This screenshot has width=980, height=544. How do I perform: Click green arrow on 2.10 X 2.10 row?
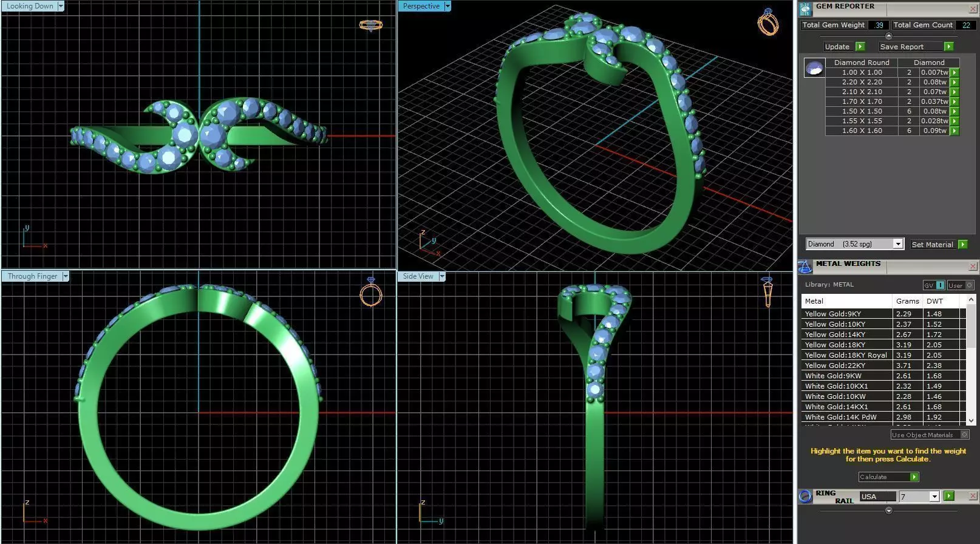[954, 92]
